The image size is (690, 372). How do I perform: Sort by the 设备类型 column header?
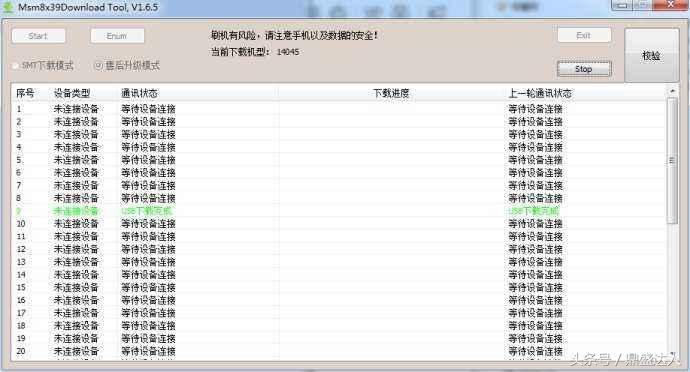[x=72, y=93]
